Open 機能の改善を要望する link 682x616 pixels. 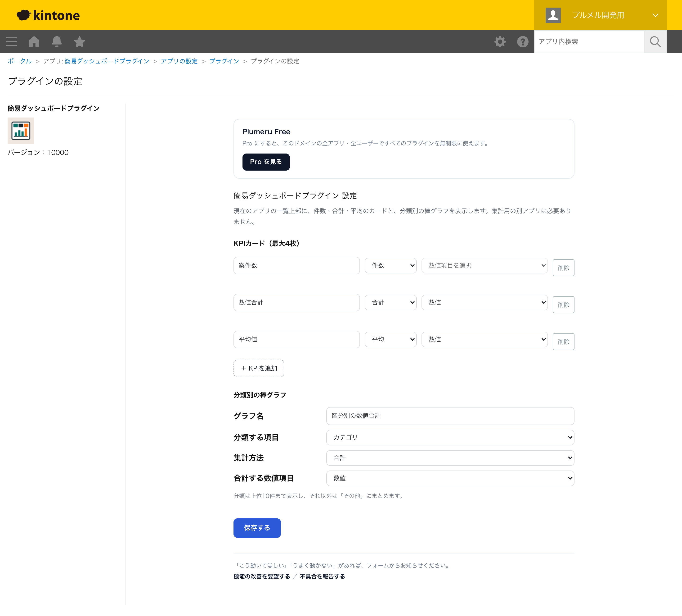[262, 576]
